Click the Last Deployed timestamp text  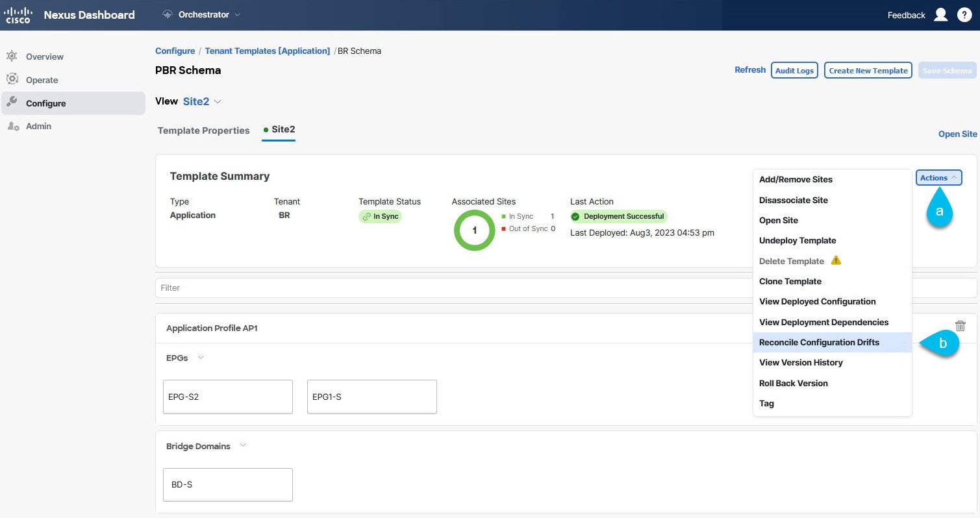click(x=642, y=232)
